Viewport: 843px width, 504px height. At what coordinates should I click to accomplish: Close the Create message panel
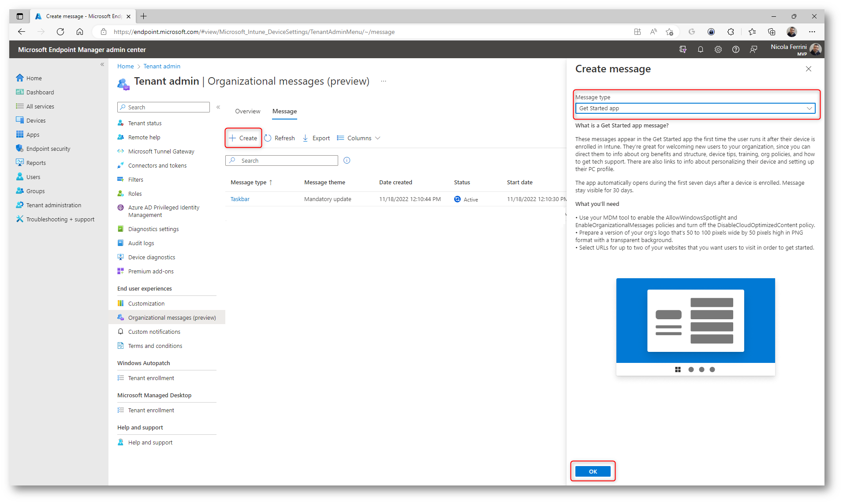(808, 69)
